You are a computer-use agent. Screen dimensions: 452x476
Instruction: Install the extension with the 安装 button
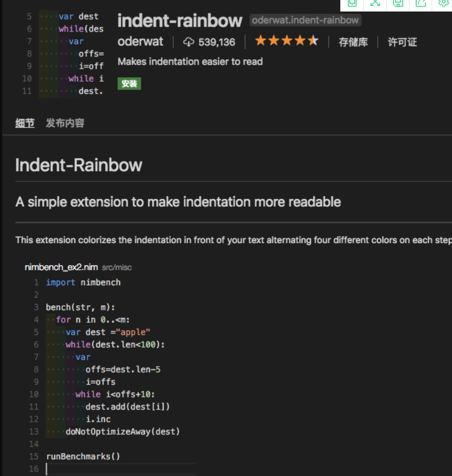tap(129, 83)
